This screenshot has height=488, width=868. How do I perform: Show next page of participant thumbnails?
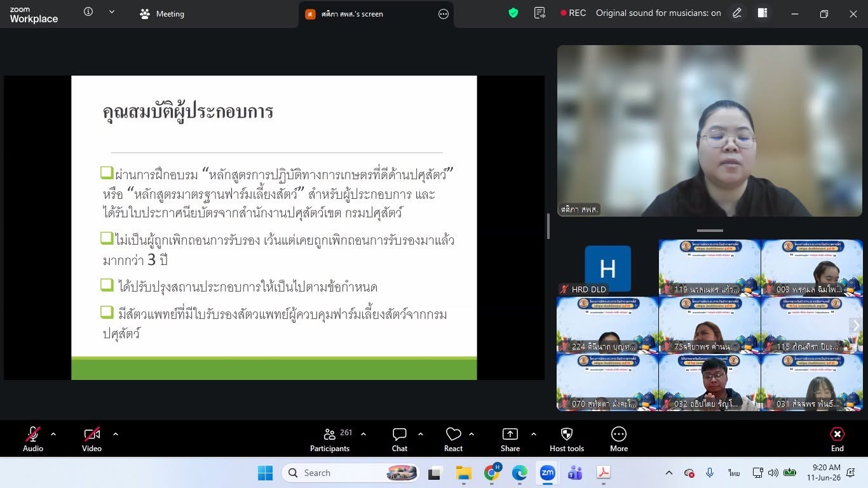point(856,325)
